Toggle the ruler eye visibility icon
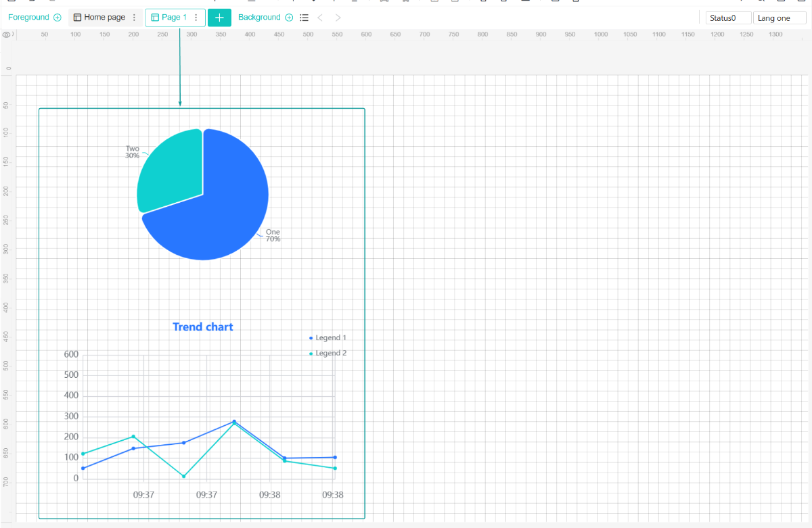The width and height of the screenshot is (812, 528). point(7,34)
